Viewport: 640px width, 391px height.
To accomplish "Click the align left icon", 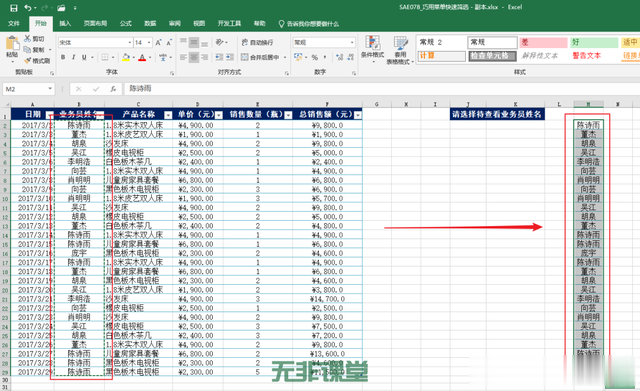I will coord(183,57).
